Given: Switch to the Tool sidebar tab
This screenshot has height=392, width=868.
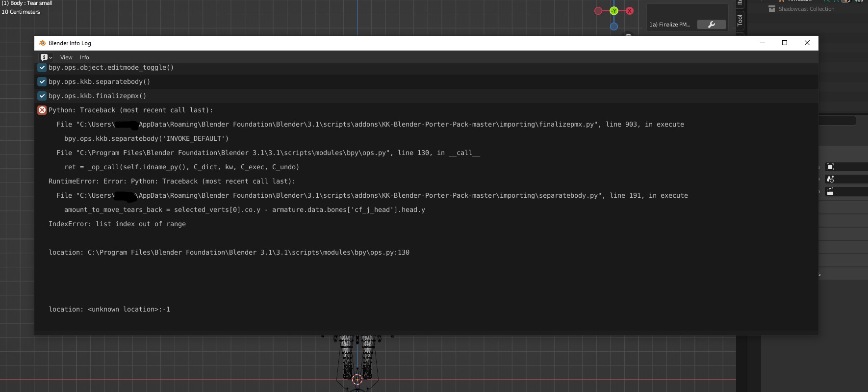Looking at the screenshot, I should coord(740,20).
